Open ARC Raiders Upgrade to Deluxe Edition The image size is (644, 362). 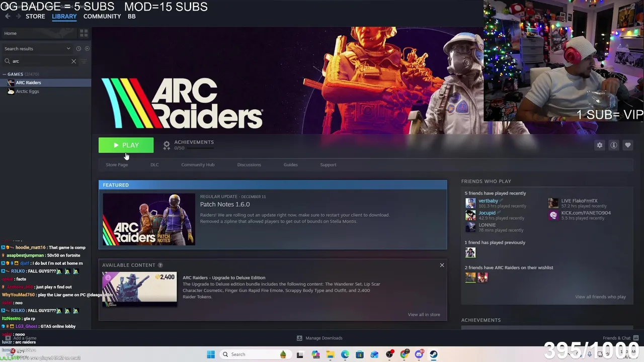[224, 278]
